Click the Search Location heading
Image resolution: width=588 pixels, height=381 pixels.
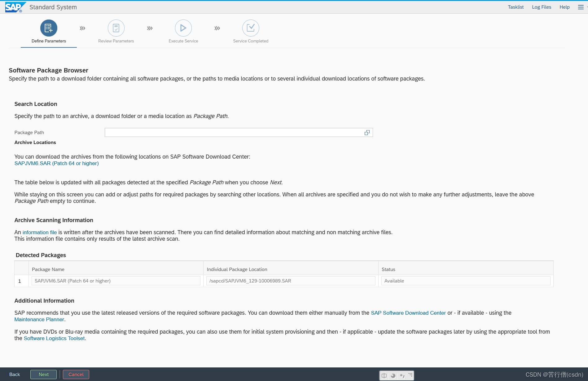coord(36,104)
